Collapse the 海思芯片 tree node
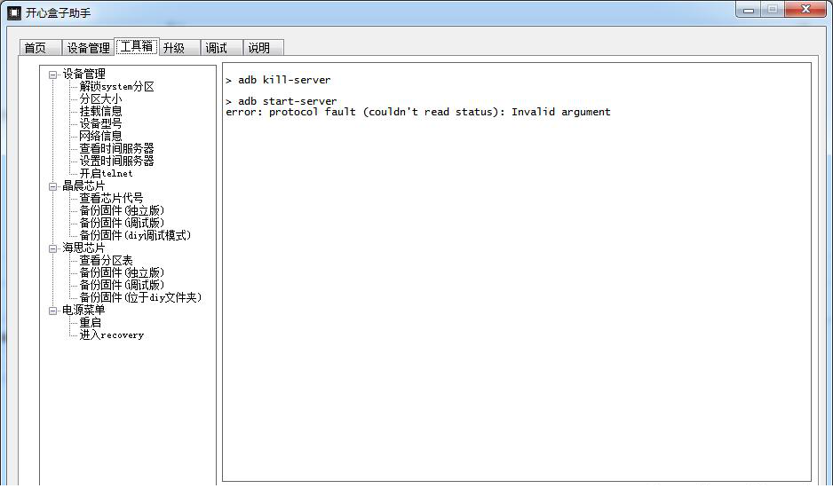 52,248
